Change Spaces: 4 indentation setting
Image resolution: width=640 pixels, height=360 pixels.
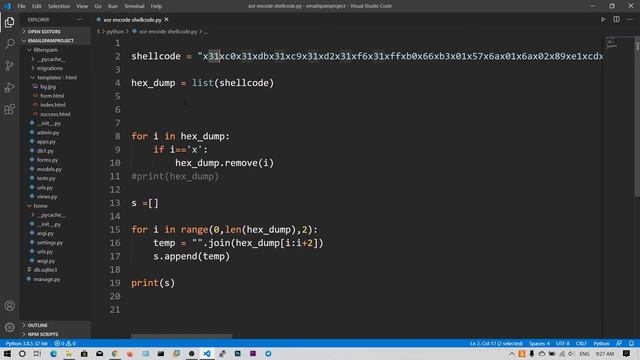pos(539,343)
